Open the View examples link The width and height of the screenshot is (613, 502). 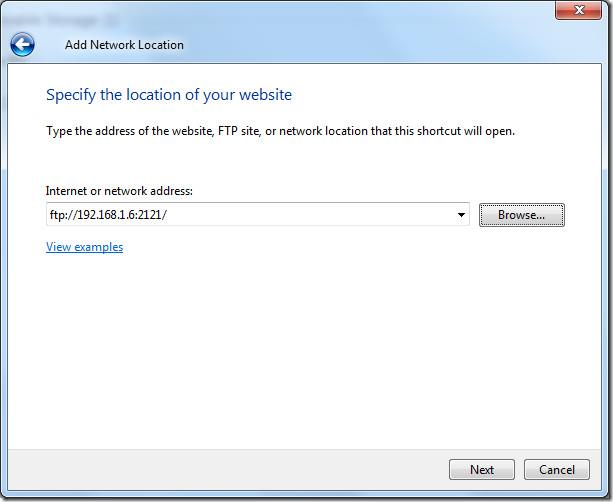pos(84,247)
